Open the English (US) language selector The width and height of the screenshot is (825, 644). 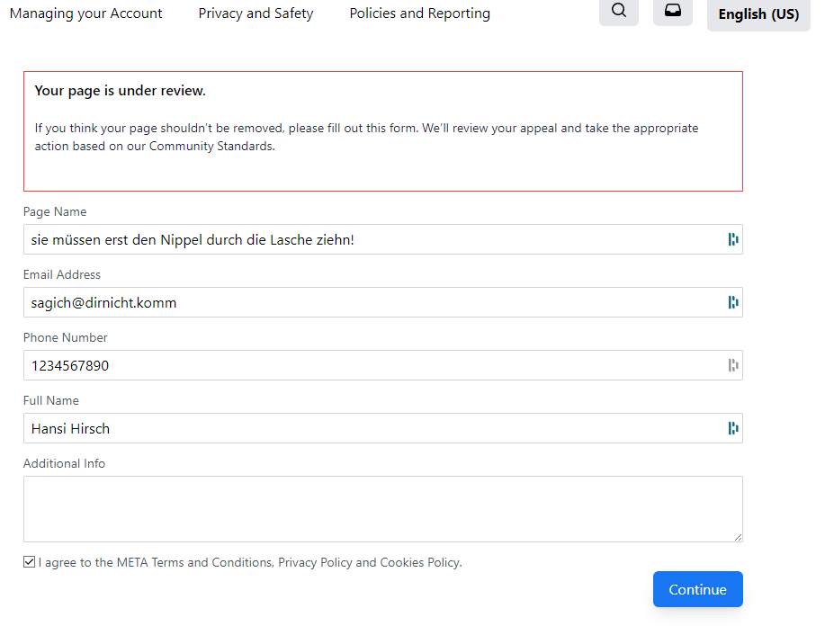coord(758,14)
